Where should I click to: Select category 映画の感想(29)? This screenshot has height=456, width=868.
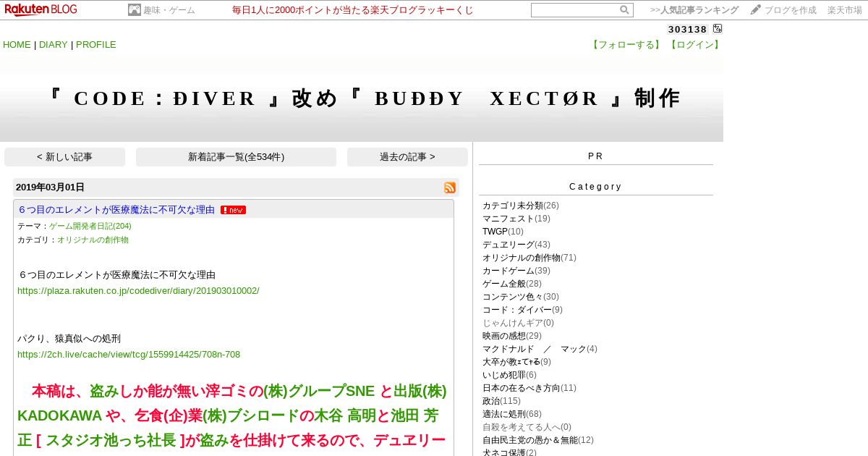[512, 336]
